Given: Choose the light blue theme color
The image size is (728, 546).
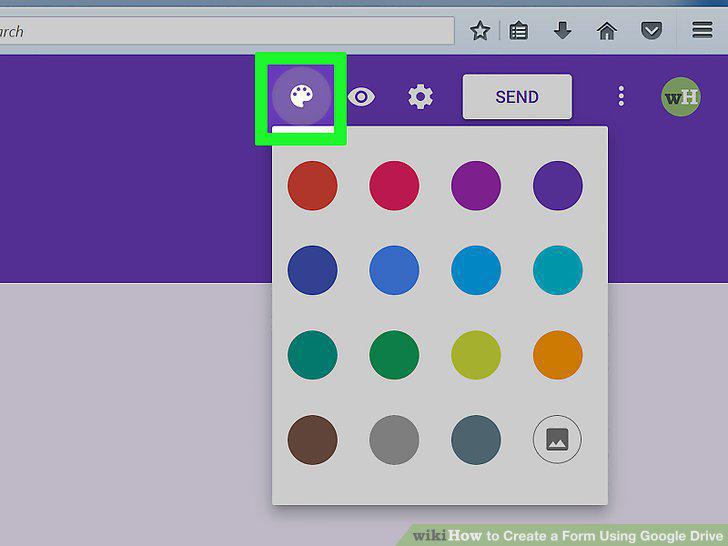Looking at the screenshot, I should tap(476, 270).
